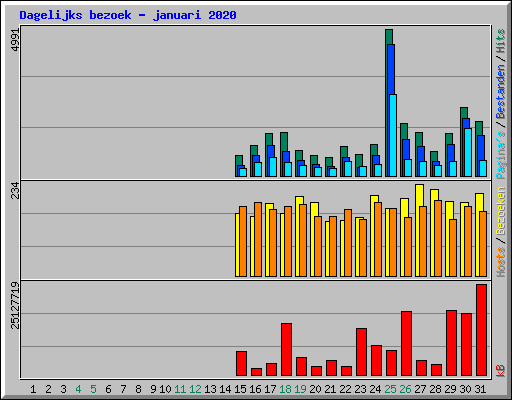This screenshot has width=512, height=400.
Task: Click day label 1 on the x-axis
Action: (x=33, y=389)
